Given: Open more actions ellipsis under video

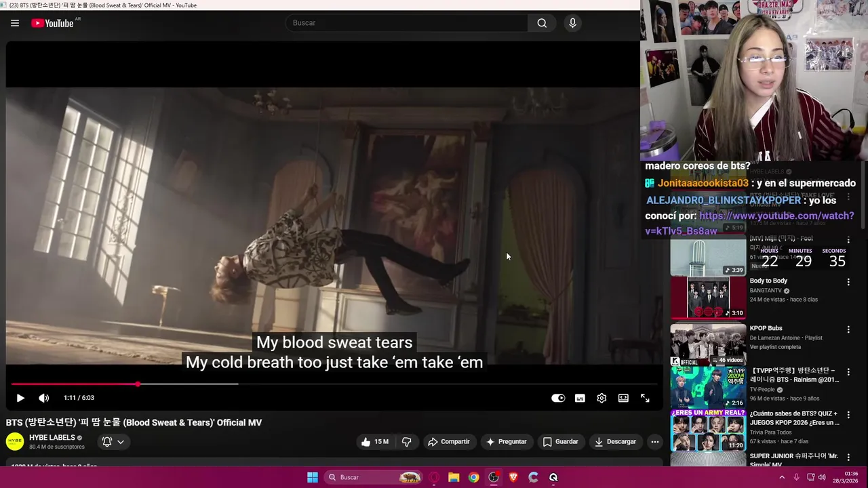Looking at the screenshot, I should click(655, 442).
